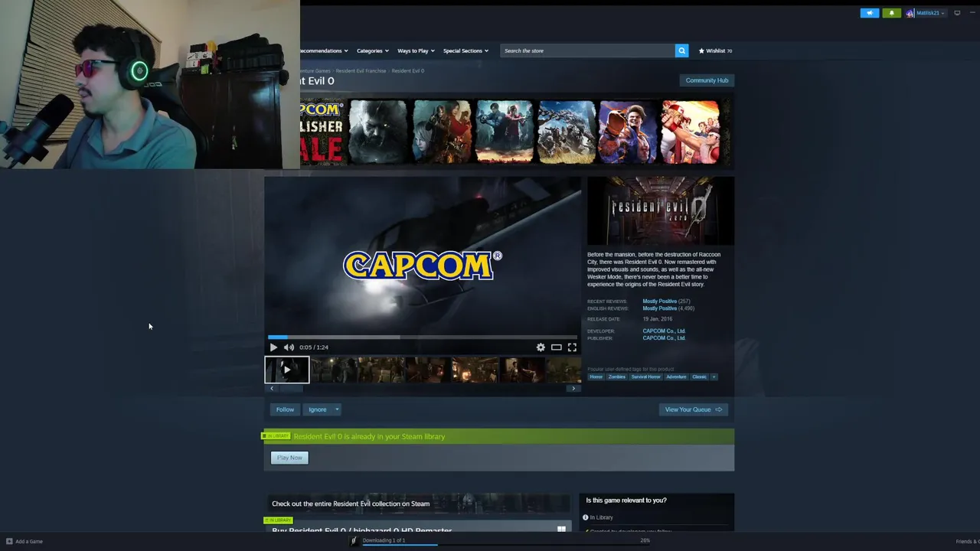Screen dimensions: 980x551
Task: Select the Horror tag
Action: tap(596, 377)
